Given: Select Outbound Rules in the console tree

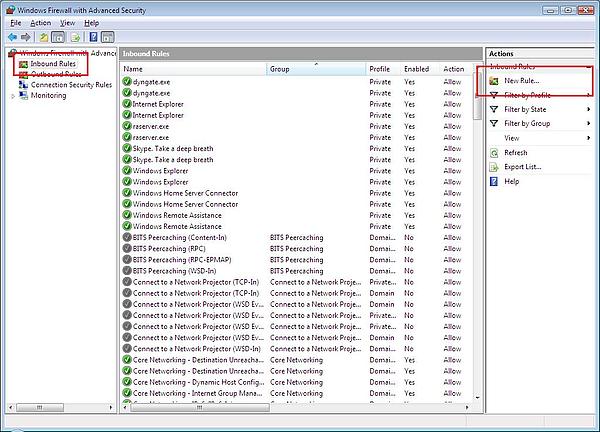Looking at the screenshot, I should pyautogui.click(x=56, y=74).
